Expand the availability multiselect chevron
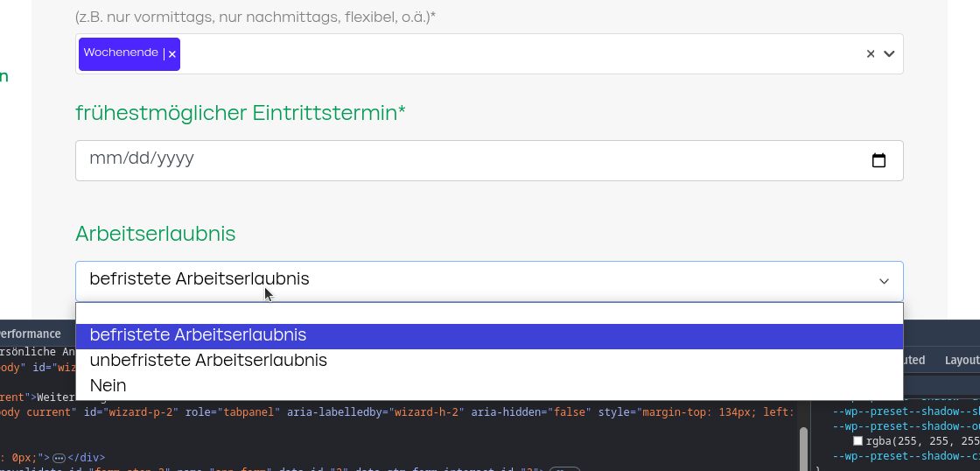The height and width of the screenshot is (471, 980). (890, 54)
